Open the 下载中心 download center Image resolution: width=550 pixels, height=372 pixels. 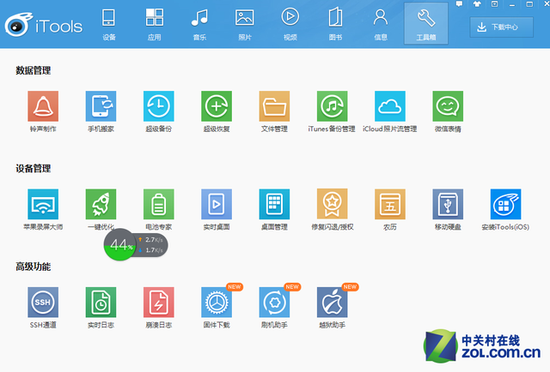pos(502,27)
